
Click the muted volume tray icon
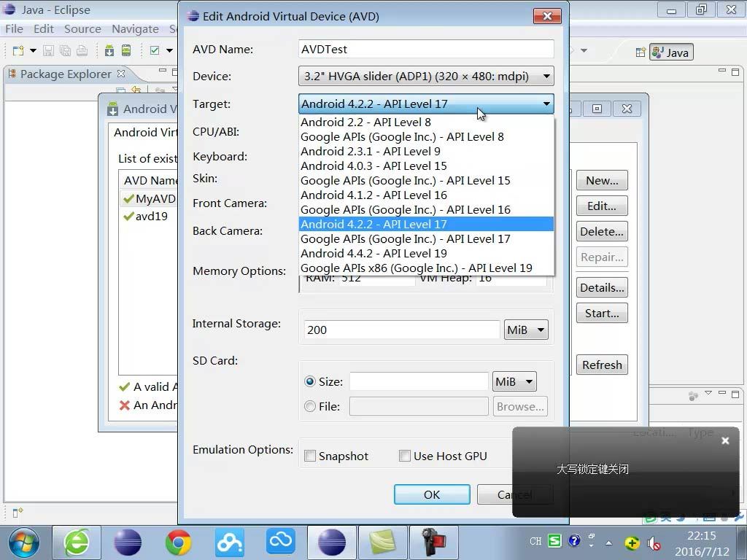pyautogui.click(x=654, y=542)
